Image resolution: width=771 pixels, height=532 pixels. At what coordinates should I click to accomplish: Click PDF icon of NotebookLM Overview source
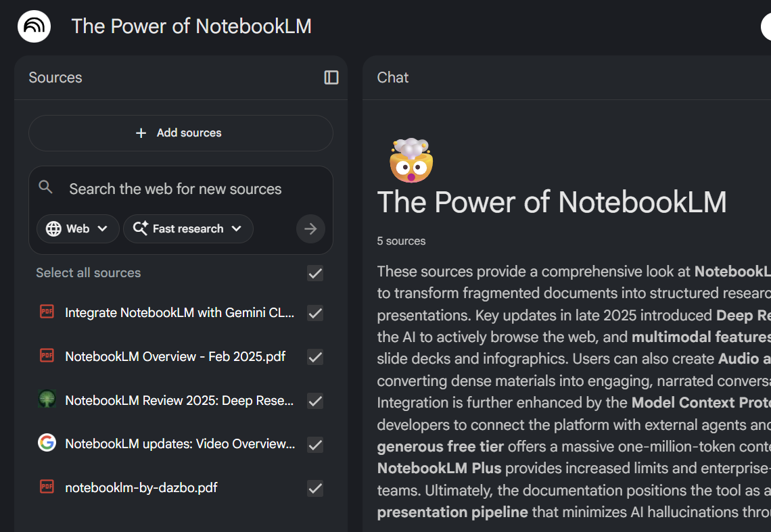click(x=47, y=356)
